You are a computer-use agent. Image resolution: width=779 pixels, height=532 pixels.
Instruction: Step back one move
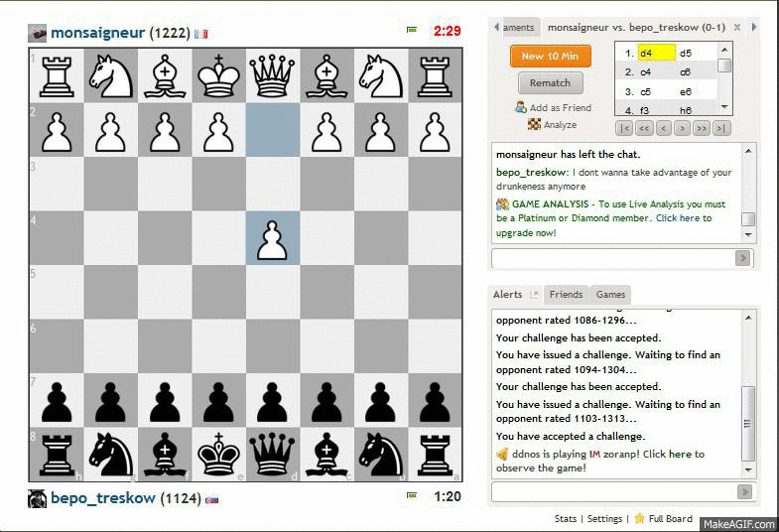663,129
